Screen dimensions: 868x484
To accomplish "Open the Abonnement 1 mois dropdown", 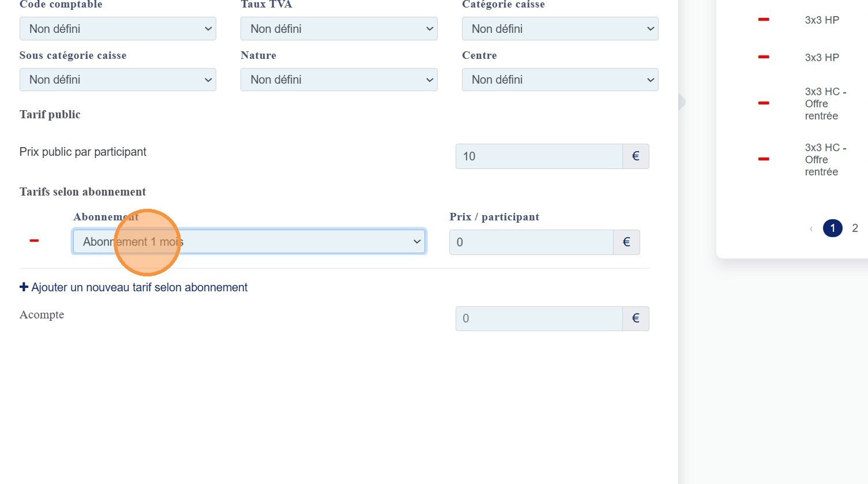I will (249, 242).
